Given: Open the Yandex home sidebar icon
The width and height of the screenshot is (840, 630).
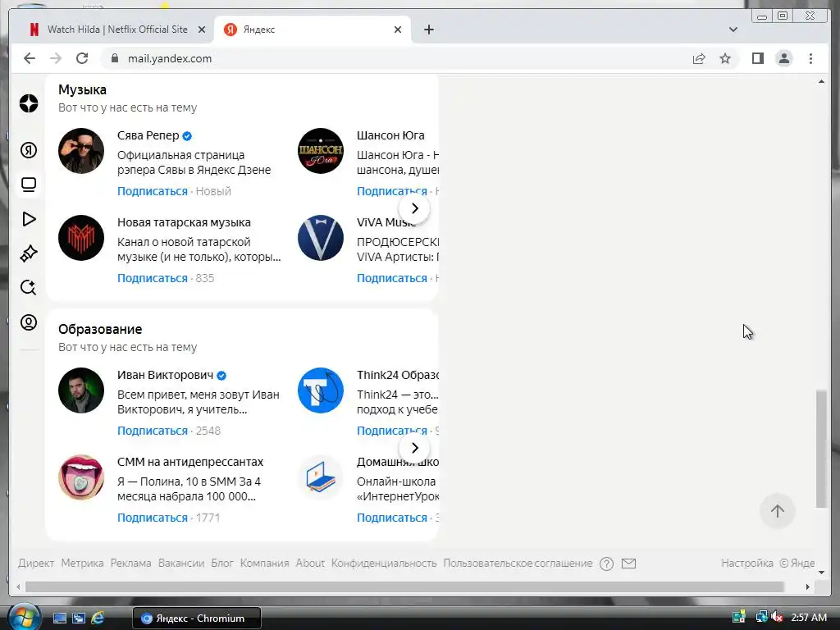Looking at the screenshot, I should point(29,150).
